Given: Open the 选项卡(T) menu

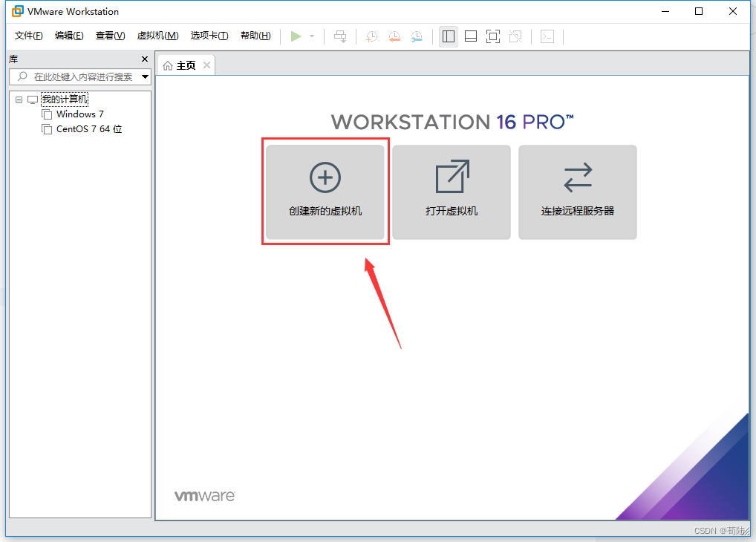Looking at the screenshot, I should (x=209, y=36).
